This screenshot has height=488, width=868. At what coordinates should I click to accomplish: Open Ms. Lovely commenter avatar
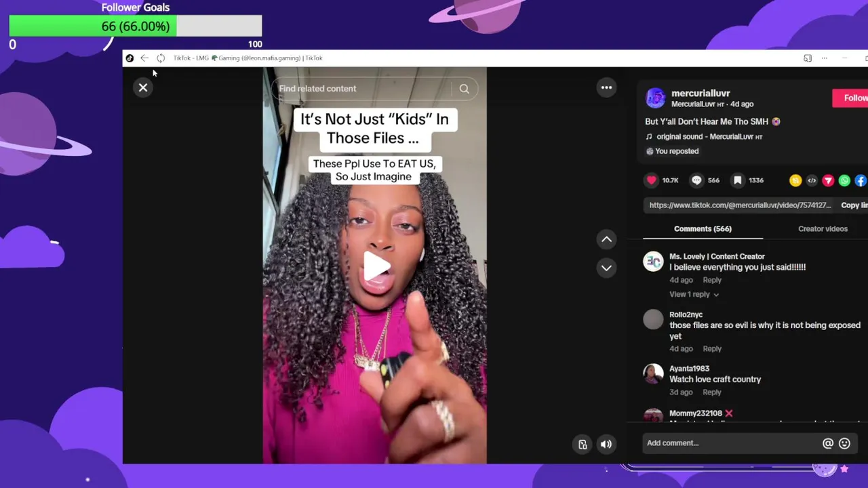pos(653,262)
